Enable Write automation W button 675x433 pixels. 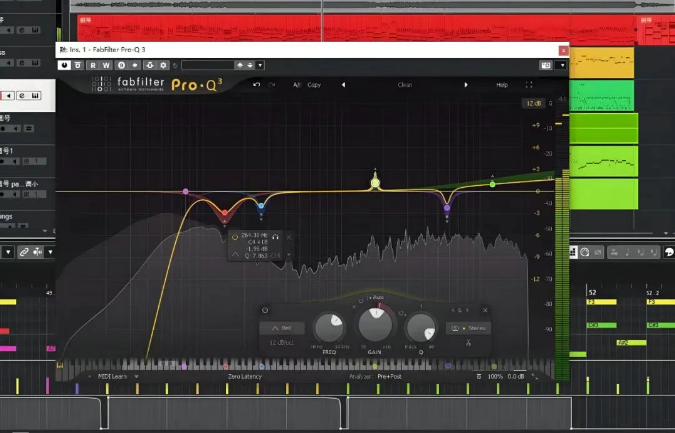click(106, 65)
